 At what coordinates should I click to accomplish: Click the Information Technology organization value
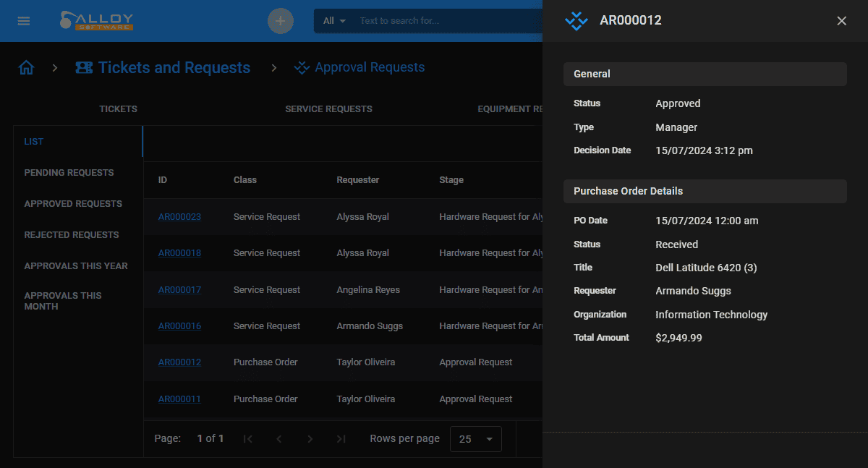pos(712,315)
